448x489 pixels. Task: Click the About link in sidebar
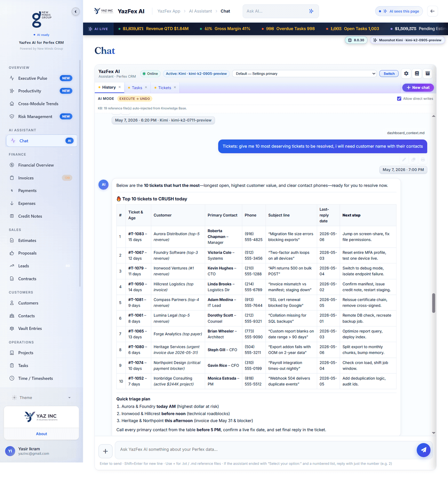pyautogui.click(x=42, y=434)
